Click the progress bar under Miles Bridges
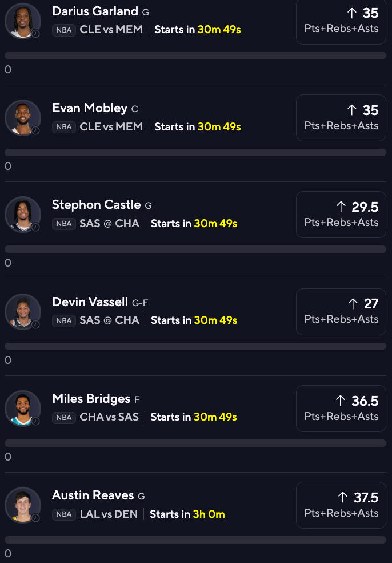The height and width of the screenshot is (563, 392). click(195, 443)
